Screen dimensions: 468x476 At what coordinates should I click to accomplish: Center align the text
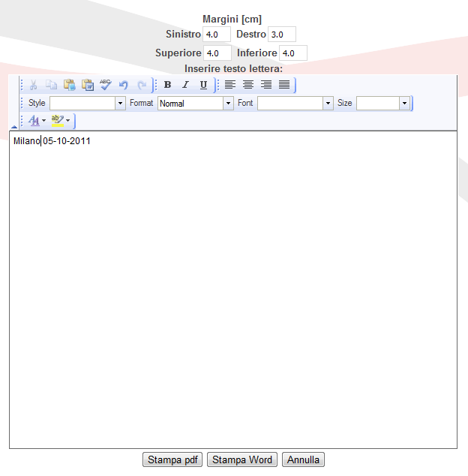248,85
